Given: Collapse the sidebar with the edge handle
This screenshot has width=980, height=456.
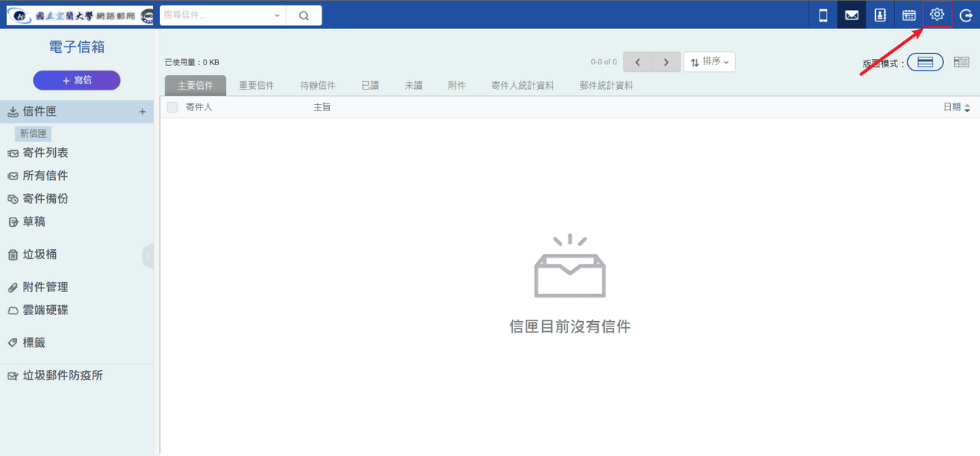Looking at the screenshot, I should point(149,256).
